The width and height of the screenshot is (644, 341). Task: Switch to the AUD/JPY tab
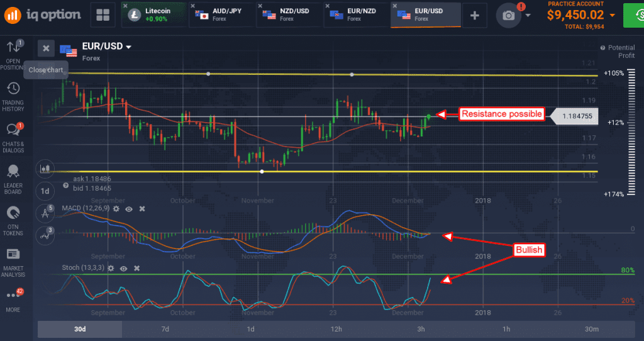222,15
